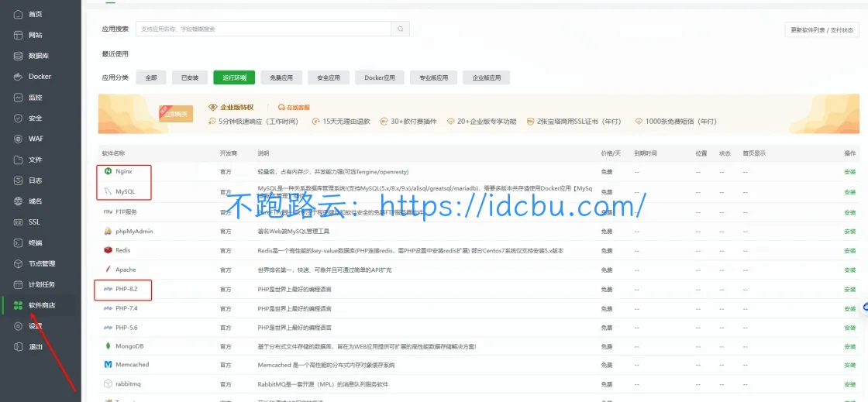Install MySQL via its 安装 link
Viewport: 868px width, 402px height.
[x=849, y=192]
